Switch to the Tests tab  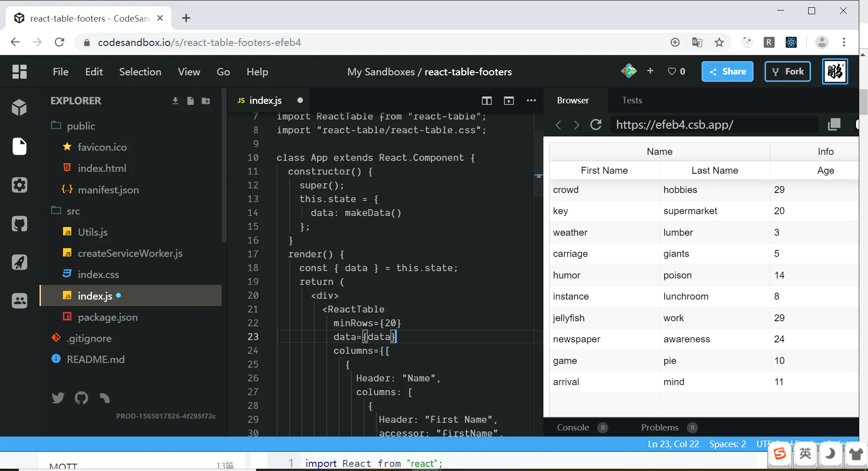[x=632, y=100]
